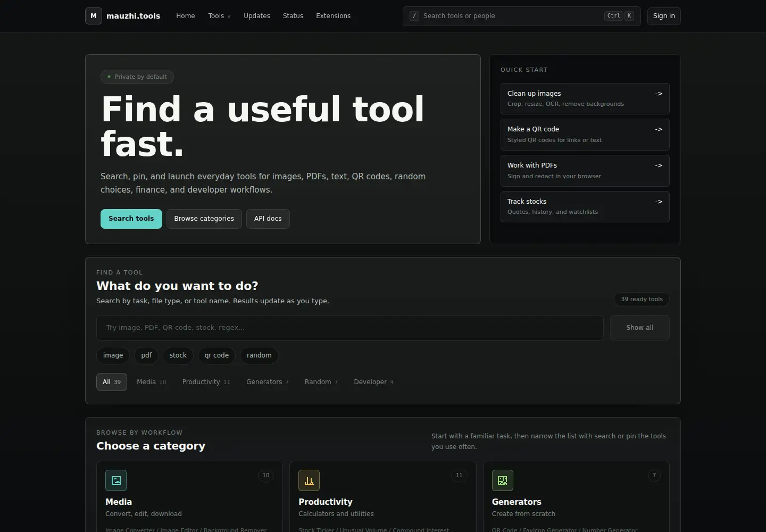
Task: Click the mauzhi.tools M logo icon
Action: tap(94, 16)
